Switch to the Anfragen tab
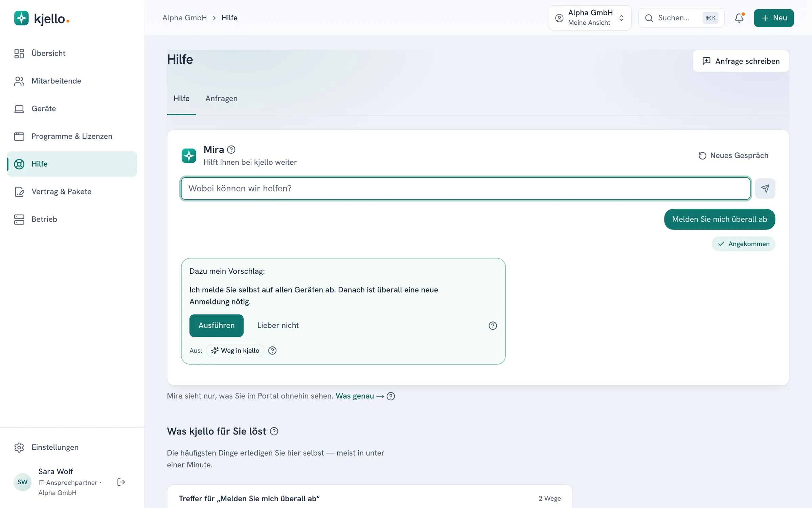The image size is (812, 508). pos(221,99)
